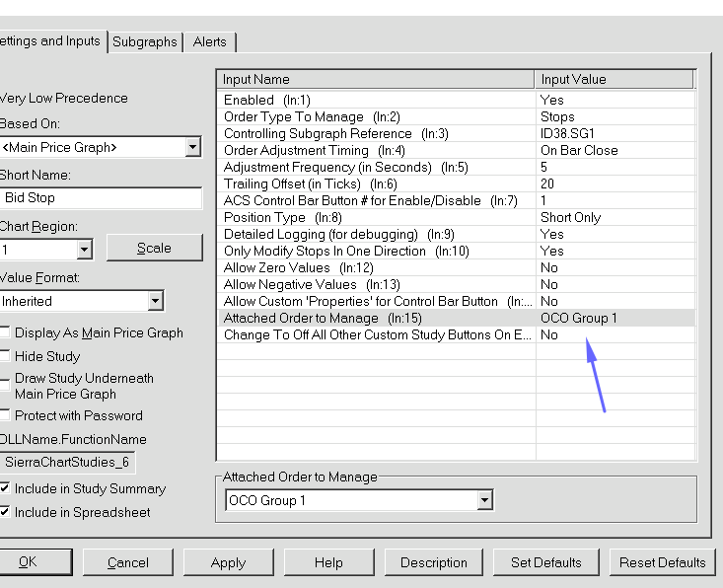Click the OK button
Screen dimensions: 723x588
(36, 562)
